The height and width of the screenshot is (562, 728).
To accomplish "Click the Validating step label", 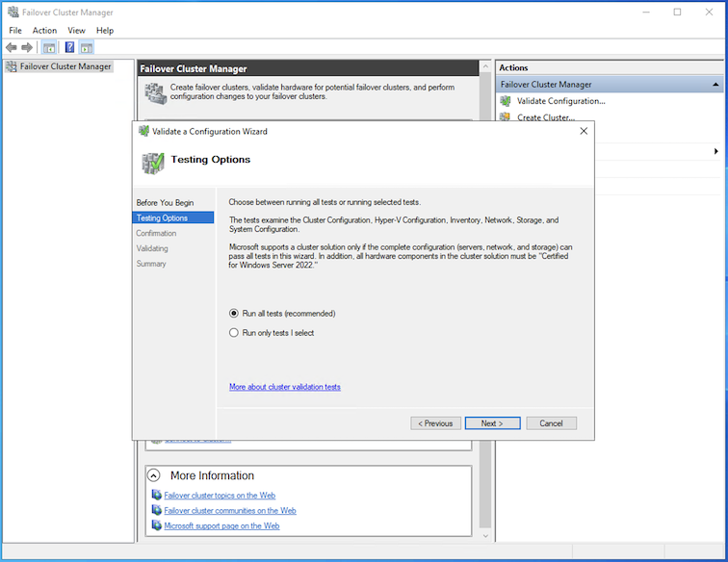I will [x=152, y=248].
